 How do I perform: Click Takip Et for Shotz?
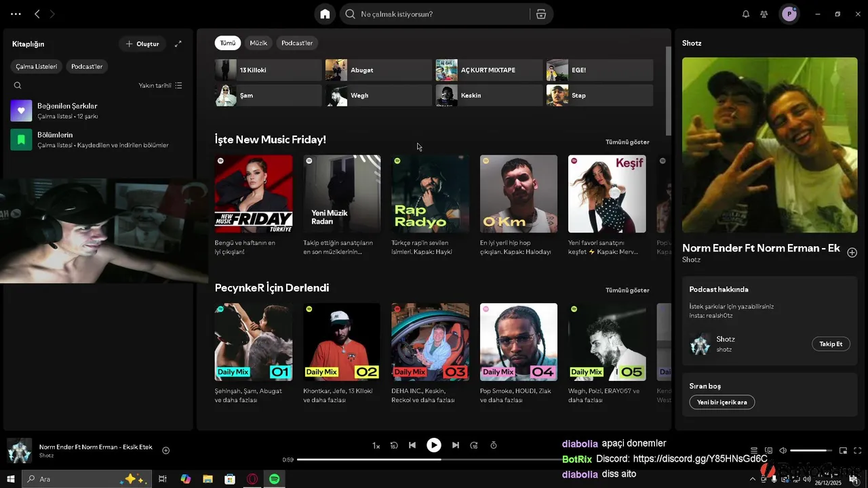click(831, 344)
